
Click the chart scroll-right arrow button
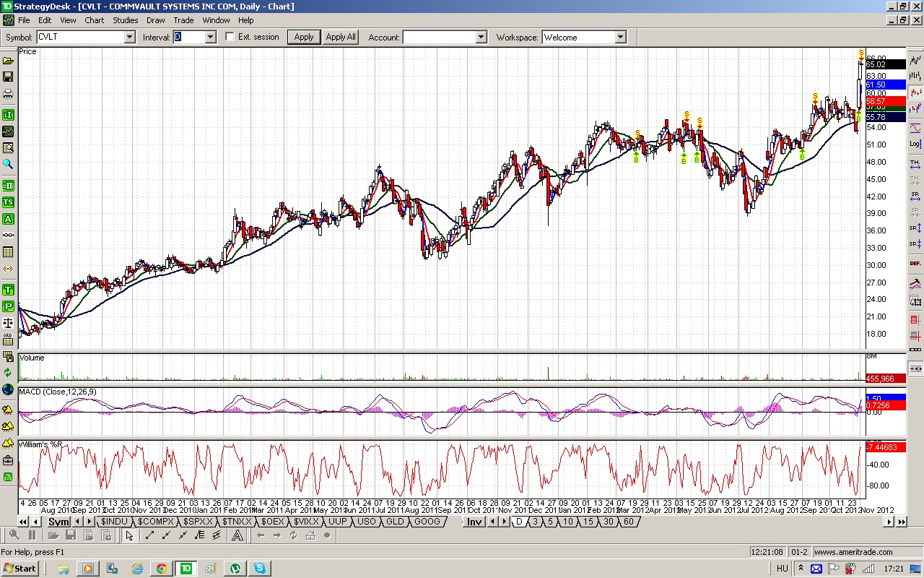point(889,522)
